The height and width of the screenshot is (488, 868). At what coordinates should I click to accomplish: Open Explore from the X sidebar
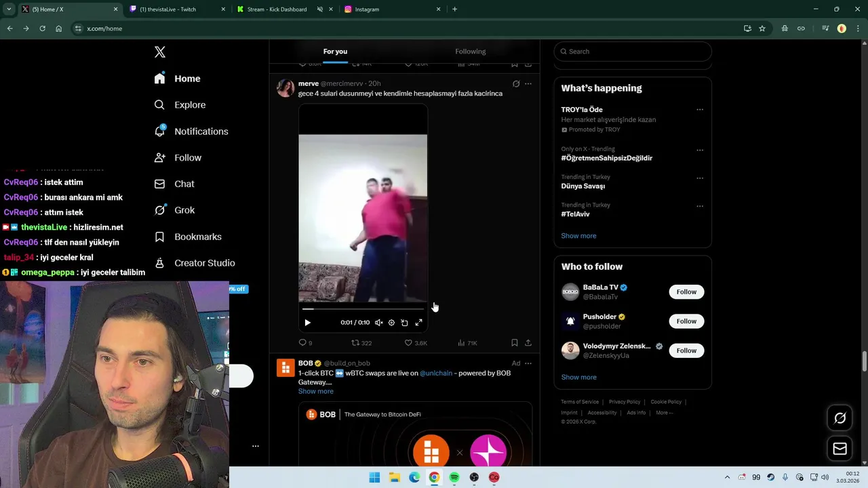[x=180, y=105]
